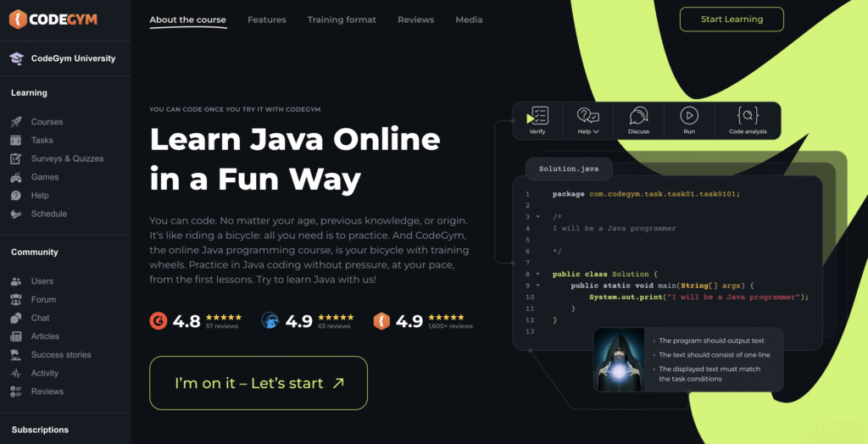Click the Start Learning button
Viewport: 868px width, 444px height.
(732, 19)
